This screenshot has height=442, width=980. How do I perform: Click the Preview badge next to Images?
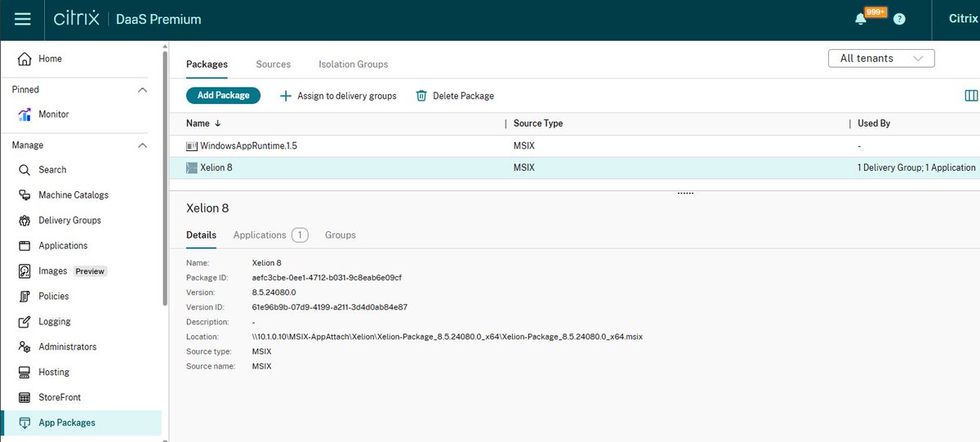pos(91,271)
